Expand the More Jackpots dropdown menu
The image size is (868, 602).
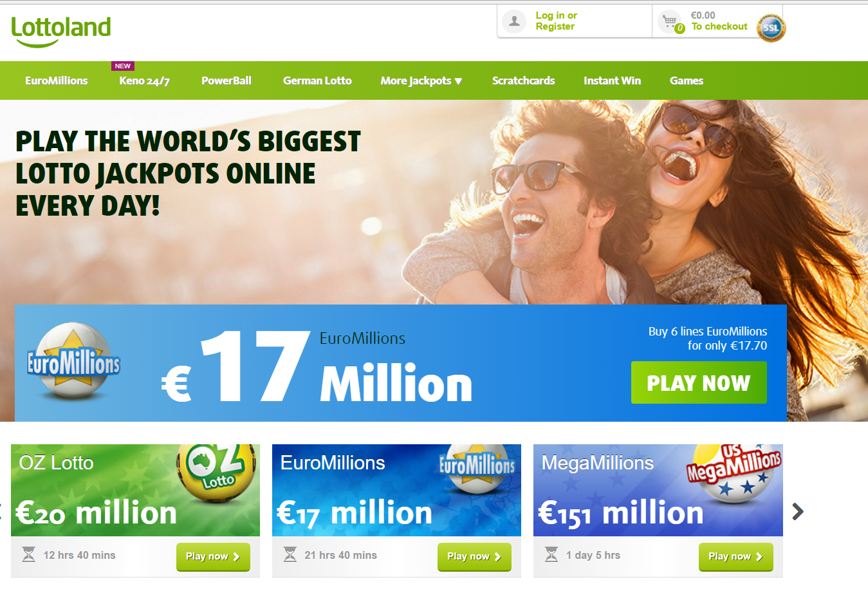421,80
